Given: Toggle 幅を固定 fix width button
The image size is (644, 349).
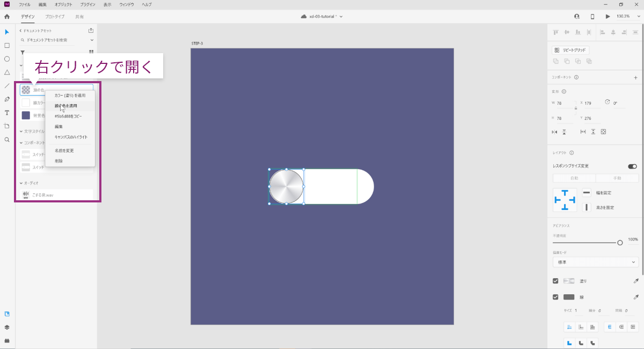Looking at the screenshot, I should coord(587,193).
